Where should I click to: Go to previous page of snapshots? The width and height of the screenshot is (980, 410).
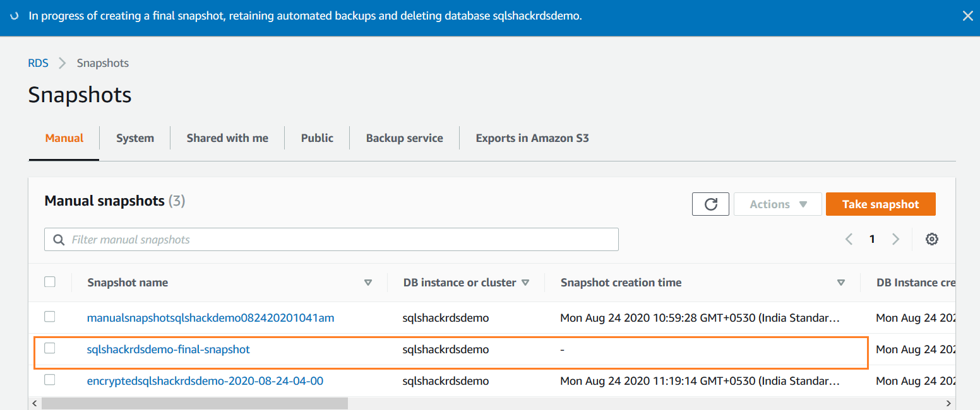pos(849,240)
